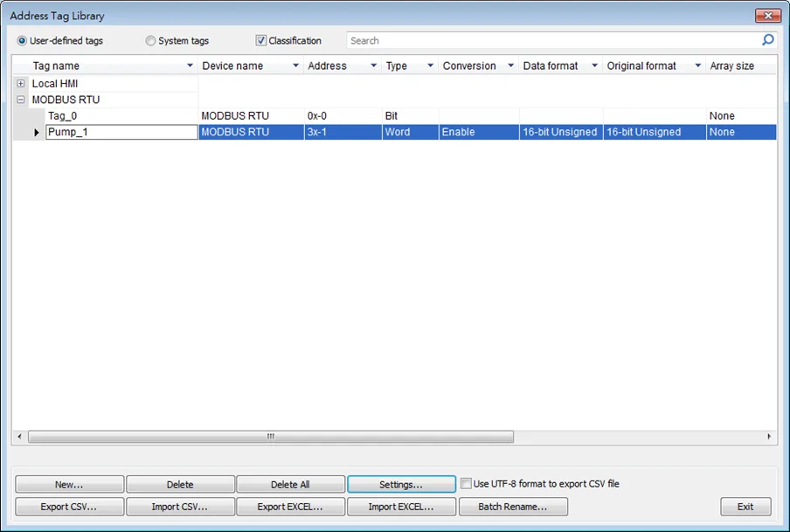Collapse the MODBUS RTU tree node
The height and width of the screenshot is (532, 790).
pyautogui.click(x=21, y=100)
